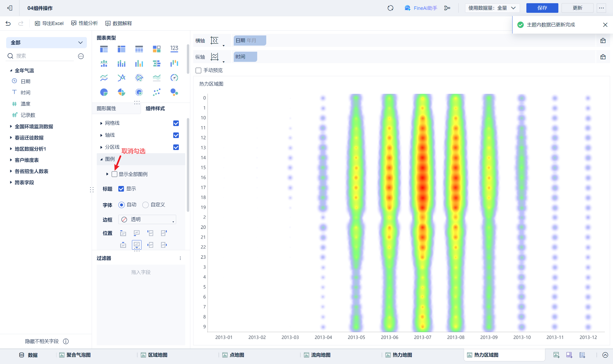Click the export Excel toolbar button

click(x=49, y=23)
